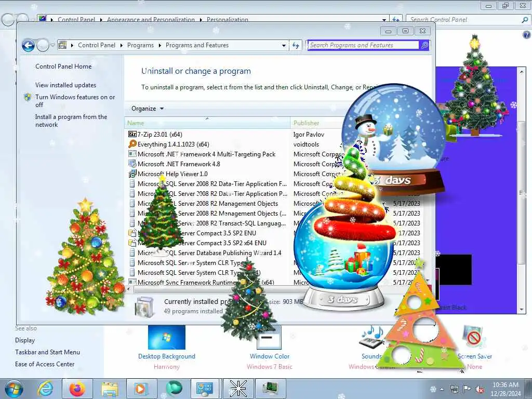Click the Action Center flag in the tray

point(467,389)
